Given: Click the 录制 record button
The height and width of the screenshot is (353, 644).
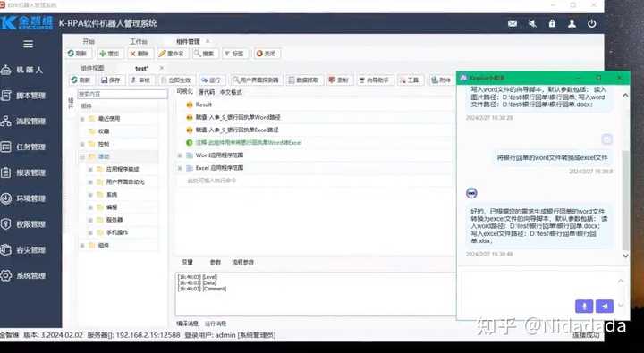Looking at the screenshot, I should 339,80.
